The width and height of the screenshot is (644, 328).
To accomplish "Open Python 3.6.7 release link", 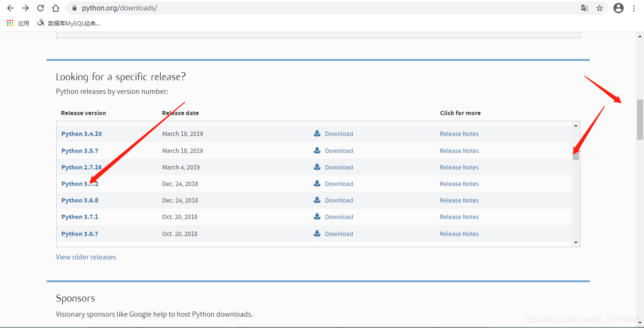I will coord(80,234).
